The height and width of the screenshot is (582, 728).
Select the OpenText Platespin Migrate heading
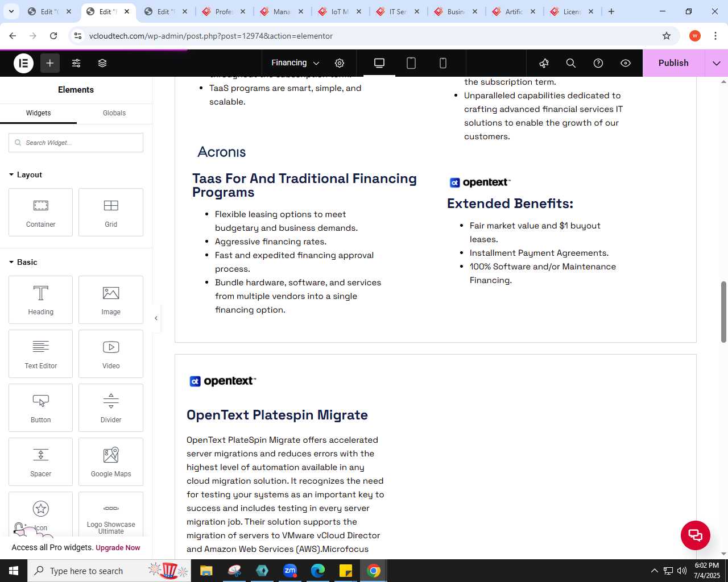point(277,415)
